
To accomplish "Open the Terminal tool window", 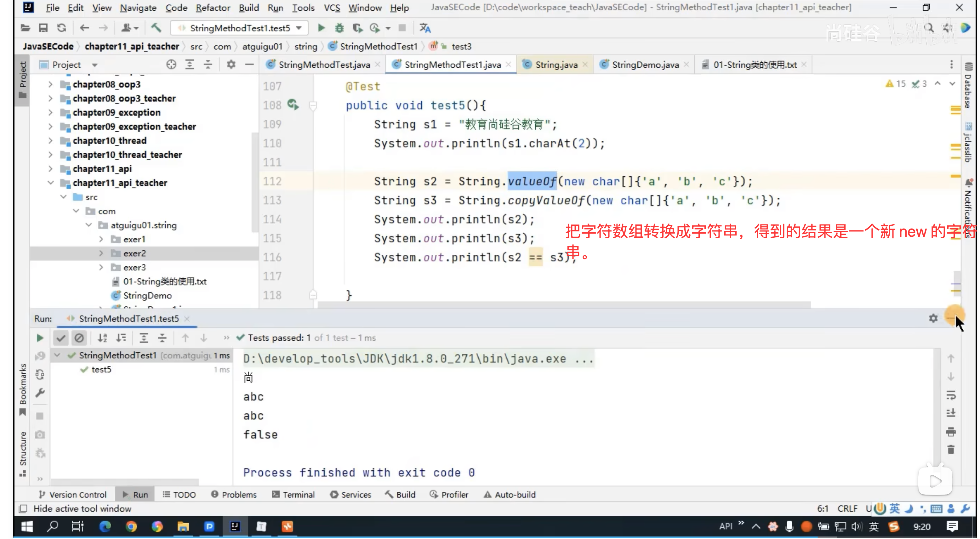I will point(293,495).
